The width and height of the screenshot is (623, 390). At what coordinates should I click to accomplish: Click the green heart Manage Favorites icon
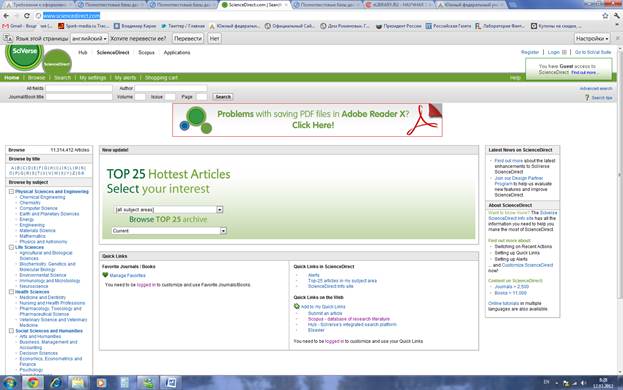tap(105, 275)
